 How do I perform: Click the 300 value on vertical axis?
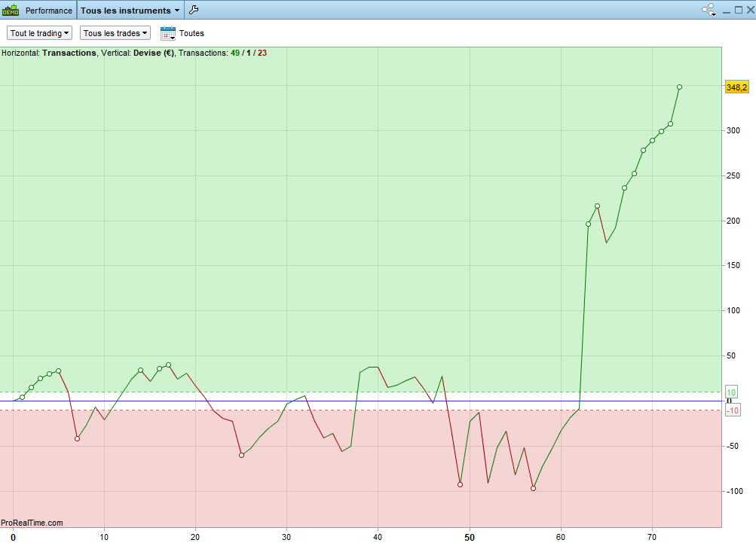(x=733, y=130)
